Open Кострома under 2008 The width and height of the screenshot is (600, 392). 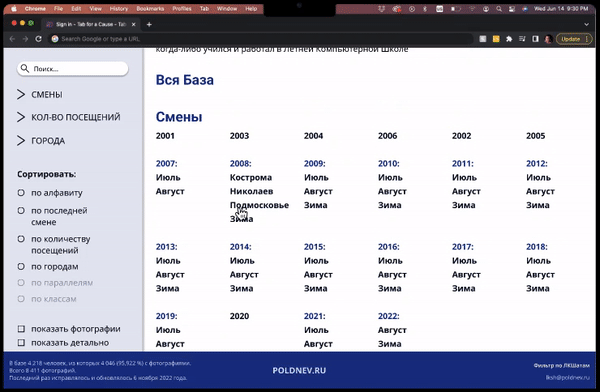pos(251,178)
